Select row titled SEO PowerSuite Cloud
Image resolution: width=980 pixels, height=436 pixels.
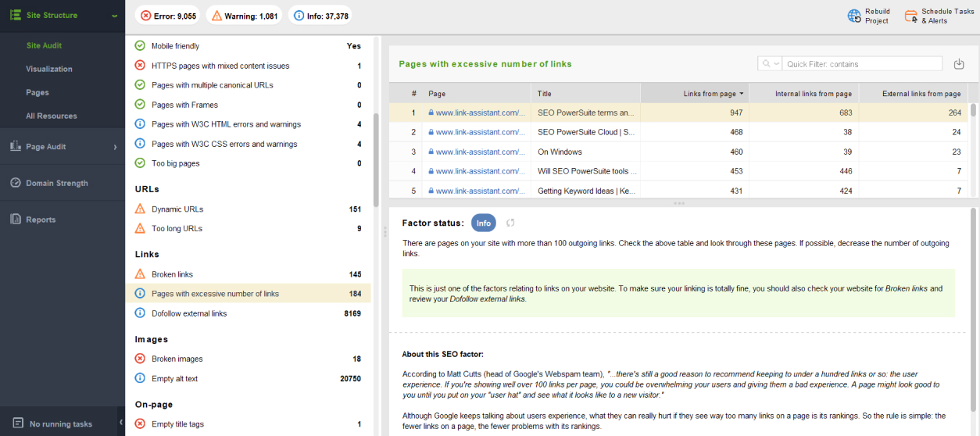(679, 132)
